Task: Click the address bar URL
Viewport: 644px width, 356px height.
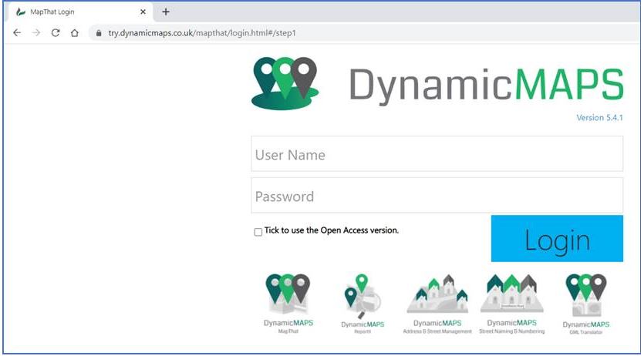Action: pyautogui.click(x=202, y=33)
